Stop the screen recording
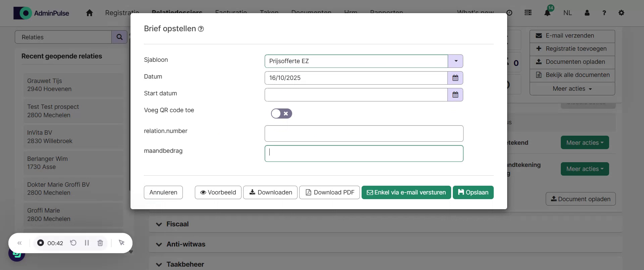 point(41,243)
